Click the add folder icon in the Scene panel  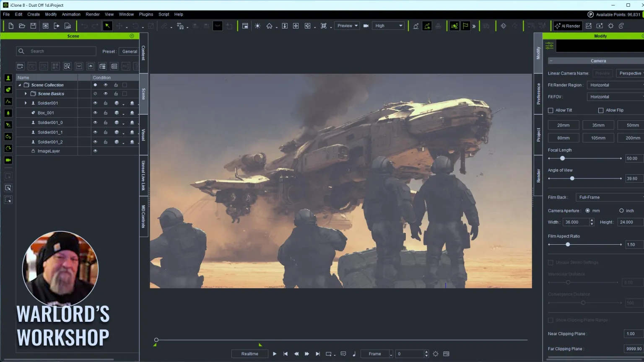click(20, 66)
